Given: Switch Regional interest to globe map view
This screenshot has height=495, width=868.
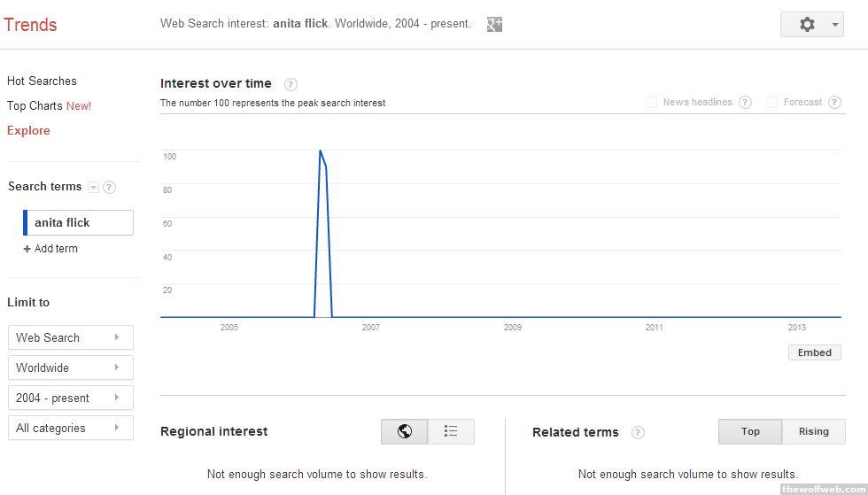Looking at the screenshot, I should pos(405,431).
